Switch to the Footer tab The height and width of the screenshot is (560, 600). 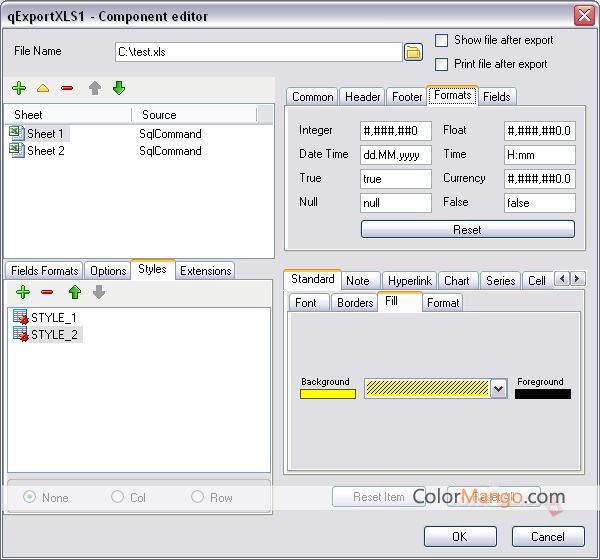pos(407,97)
